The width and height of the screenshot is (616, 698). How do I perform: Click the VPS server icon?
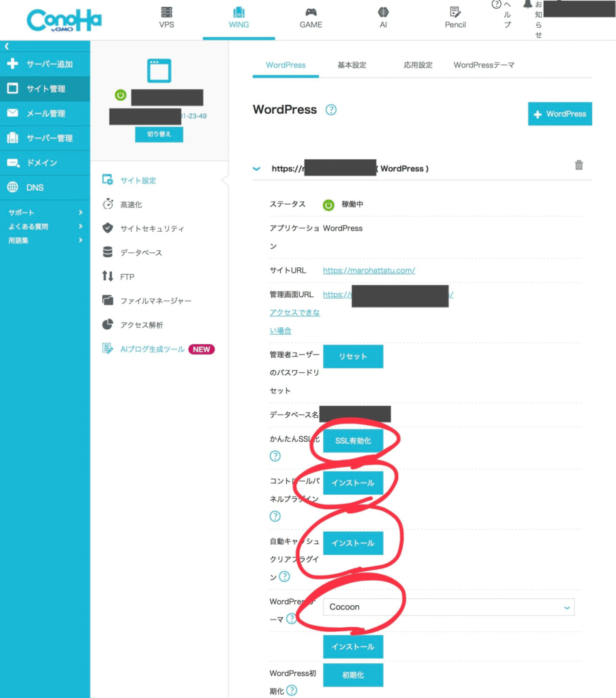click(x=166, y=12)
